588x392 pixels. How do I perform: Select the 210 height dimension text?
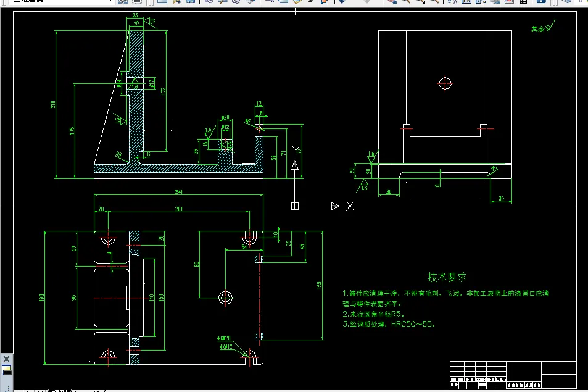point(53,104)
